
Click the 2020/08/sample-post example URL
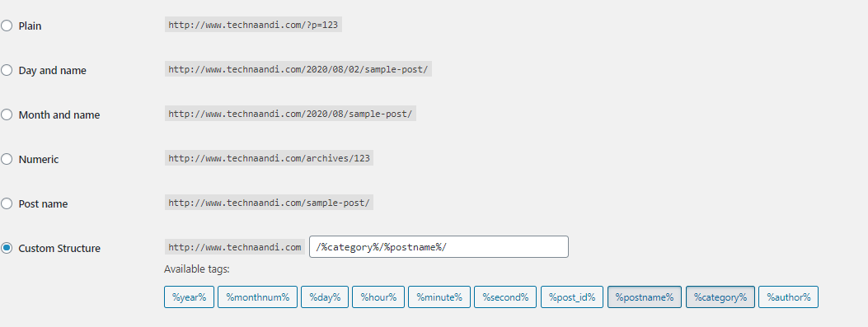tap(290, 114)
